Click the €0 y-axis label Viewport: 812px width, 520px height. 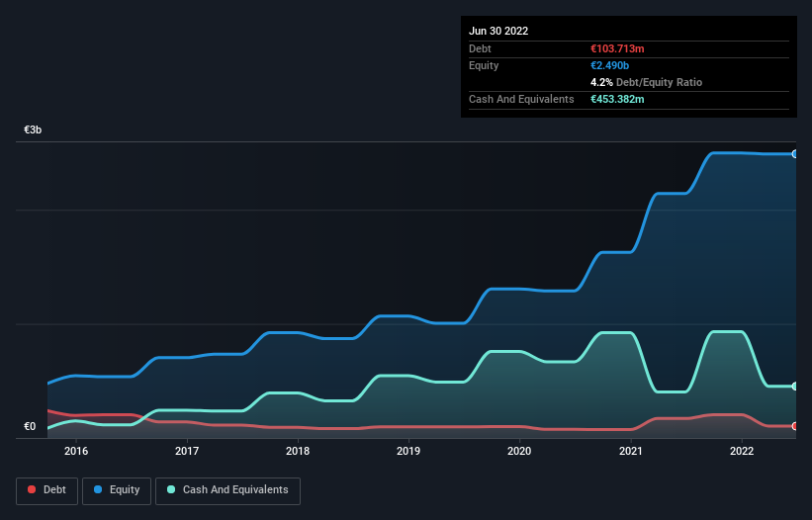click(x=30, y=426)
